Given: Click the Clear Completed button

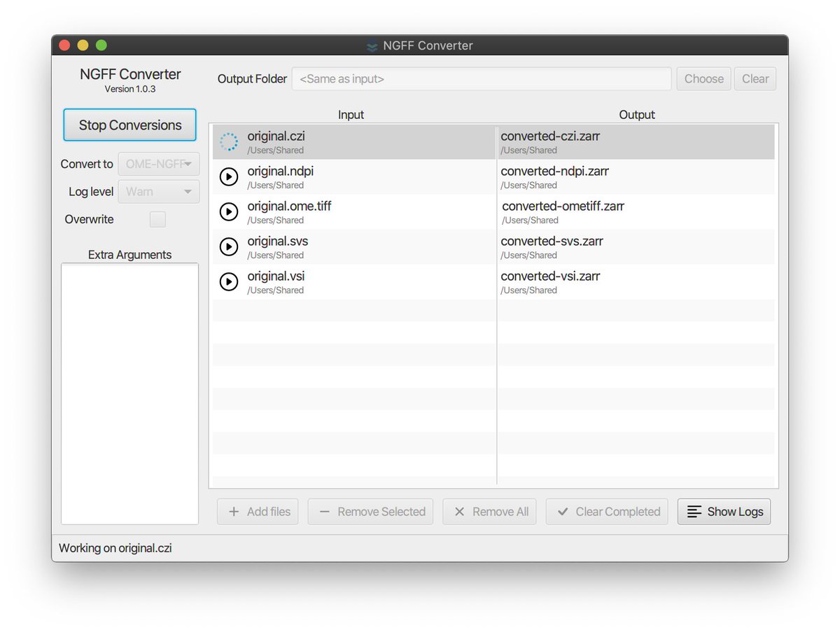Looking at the screenshot, I should pos(608,512).
